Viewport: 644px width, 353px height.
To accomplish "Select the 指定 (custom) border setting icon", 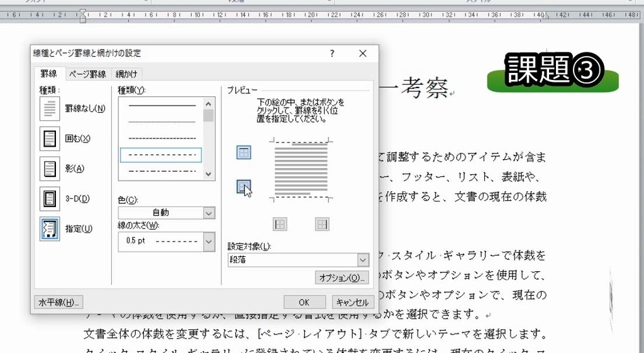I will pos(50,228).
